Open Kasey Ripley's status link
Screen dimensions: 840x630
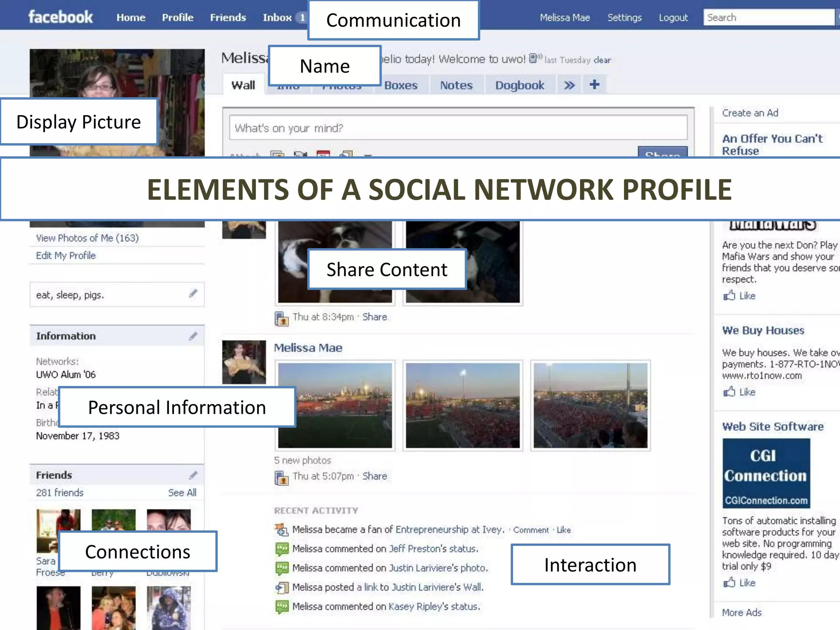tap(434, 607)
